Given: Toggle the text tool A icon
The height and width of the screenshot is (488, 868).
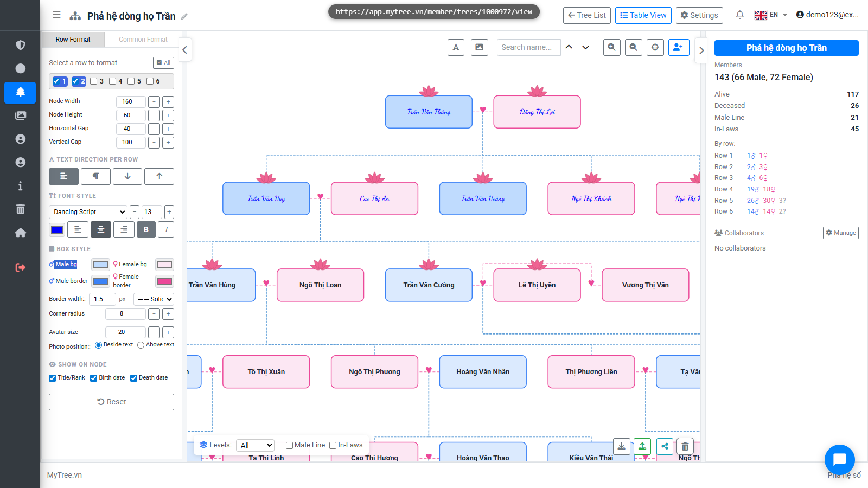Looking at the screenshot, I should click(x=456, y=47).
